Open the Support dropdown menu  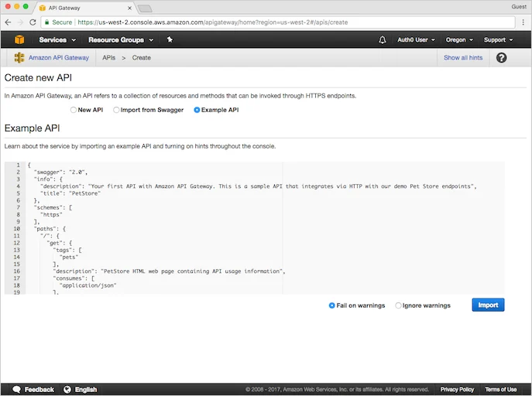pos(498,40)
